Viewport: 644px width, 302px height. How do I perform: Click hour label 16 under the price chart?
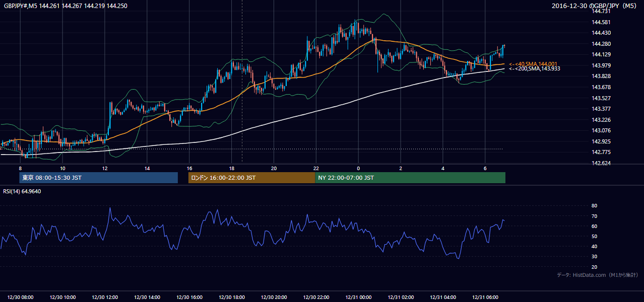click(189, 168)
